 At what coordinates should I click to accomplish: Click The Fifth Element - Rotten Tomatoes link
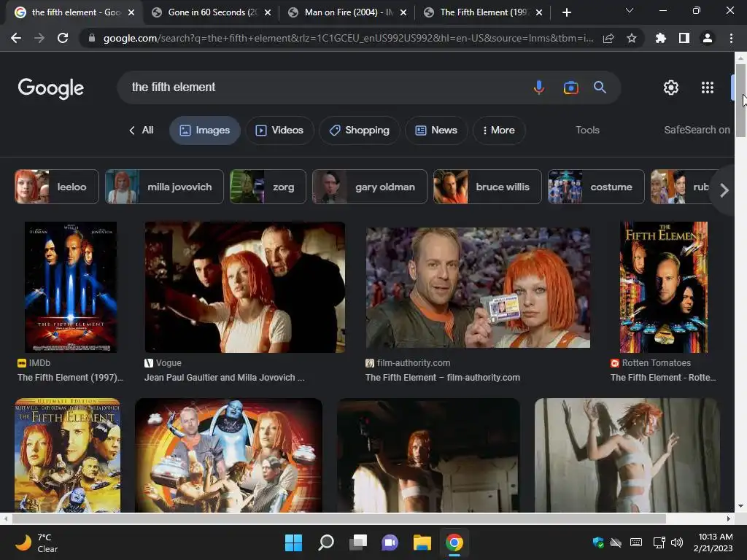662,378
